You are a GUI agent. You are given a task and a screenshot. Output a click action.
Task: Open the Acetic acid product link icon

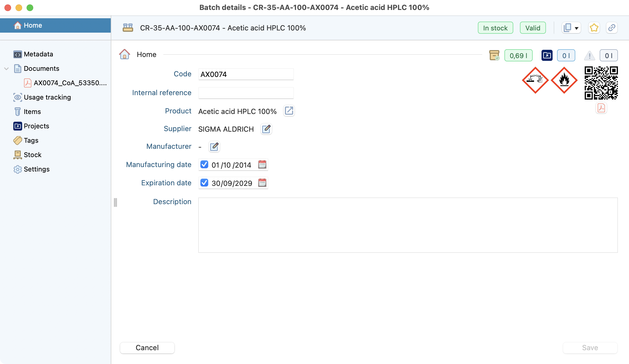click(289, 111)
